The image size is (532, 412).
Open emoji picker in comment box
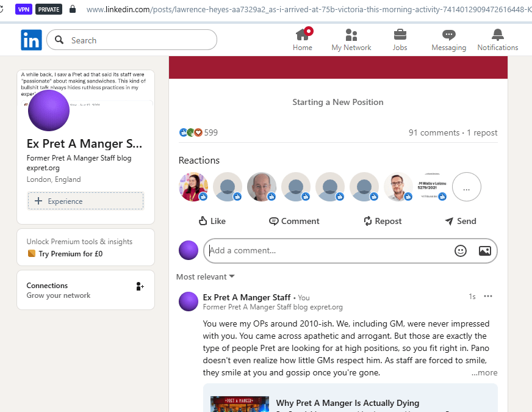click(461, 250)
